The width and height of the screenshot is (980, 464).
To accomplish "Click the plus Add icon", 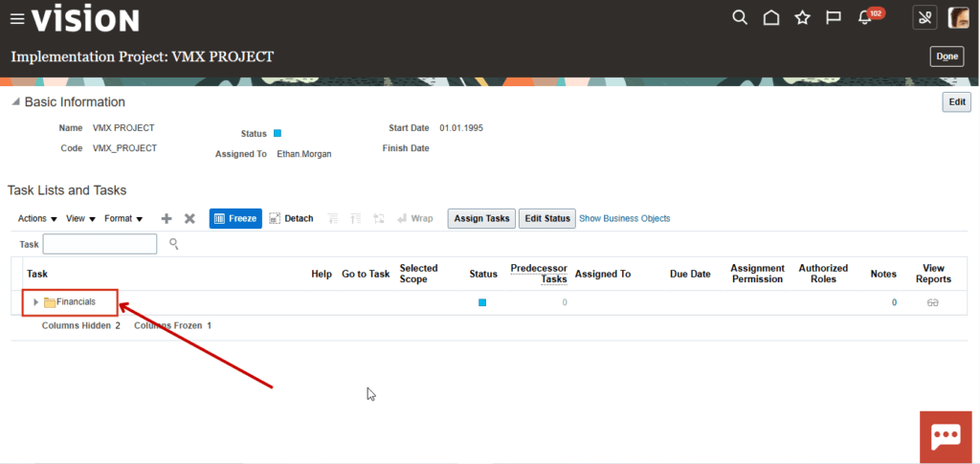I will pyautogui.click(x=167, y=218).
